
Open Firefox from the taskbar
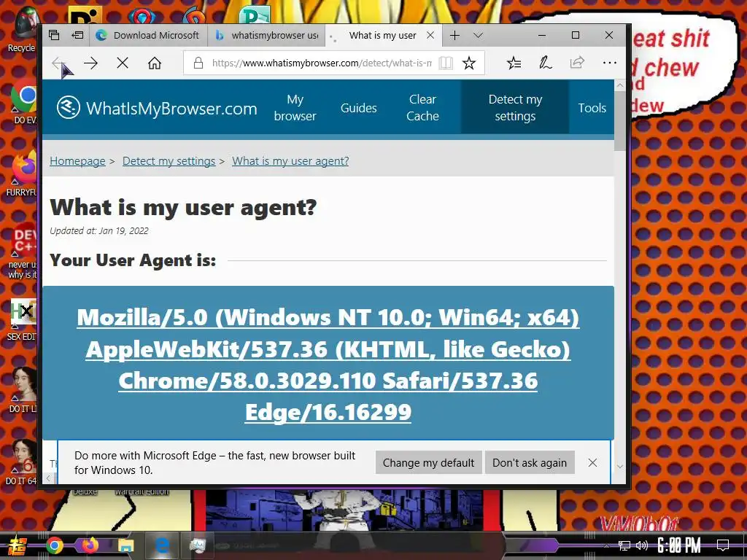90,545
